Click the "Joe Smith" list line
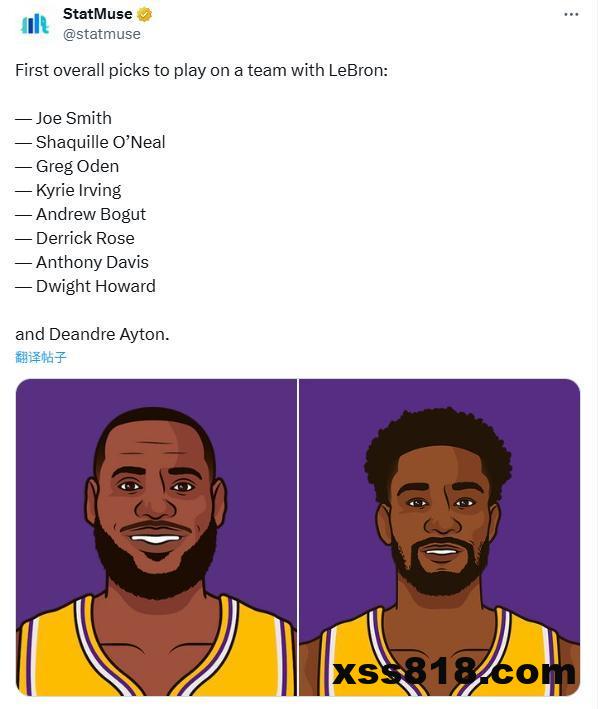Screen dimensions: 600x709 [64, 118]
